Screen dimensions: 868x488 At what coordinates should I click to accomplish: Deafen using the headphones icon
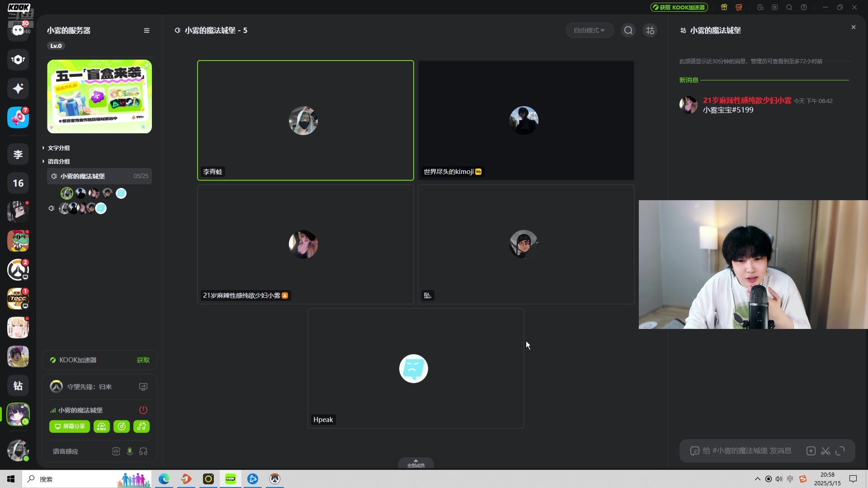tap(143, 451)
